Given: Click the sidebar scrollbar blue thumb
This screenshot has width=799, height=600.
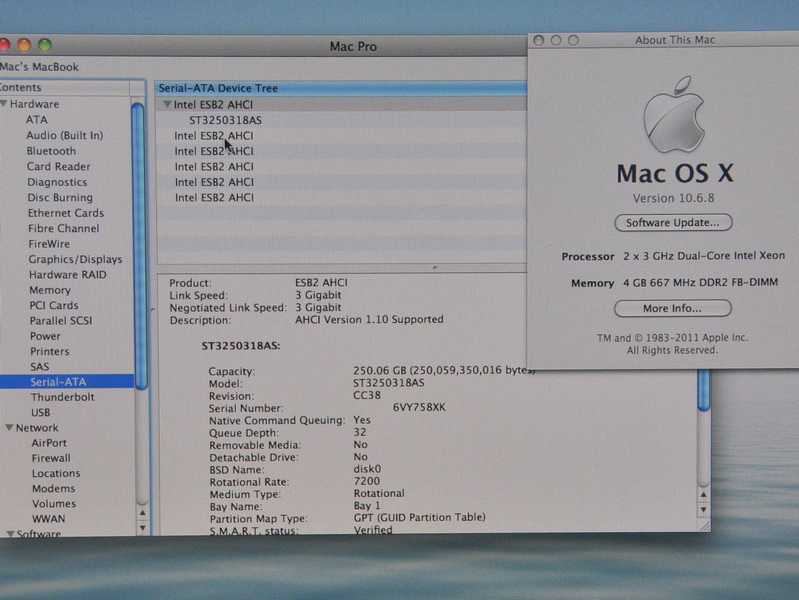Looking at the screenshot, I should [138, 245].
